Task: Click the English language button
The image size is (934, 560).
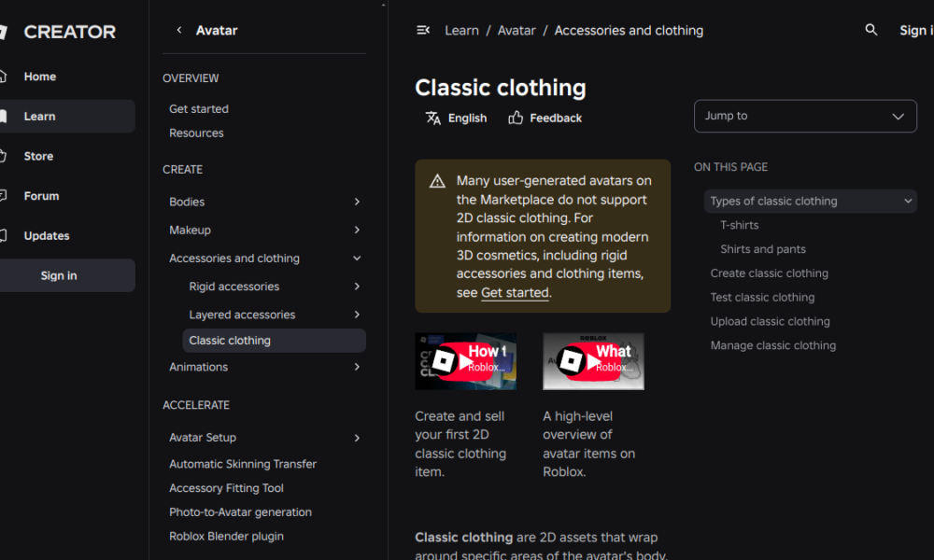Action: click(457, 118)
